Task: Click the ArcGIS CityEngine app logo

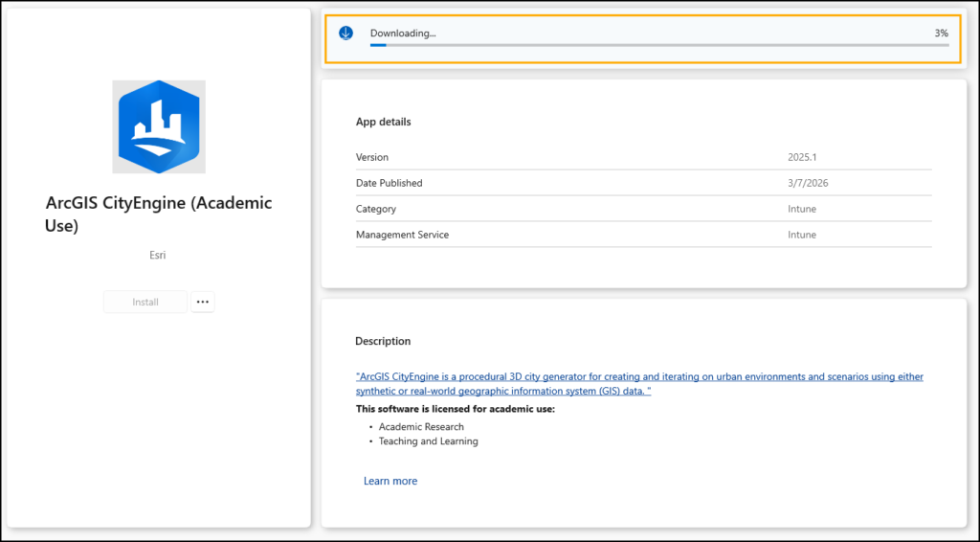Action: click(x=159, y=126)
